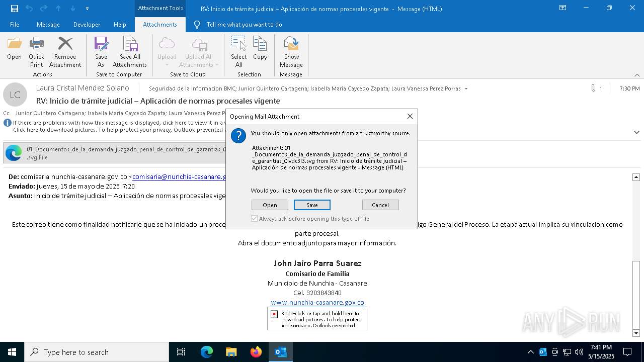Image resolution: width=644 pixels, height=362 pixels.
Task: Click the Next Item down arrow icon
Action: pos(73,9)
